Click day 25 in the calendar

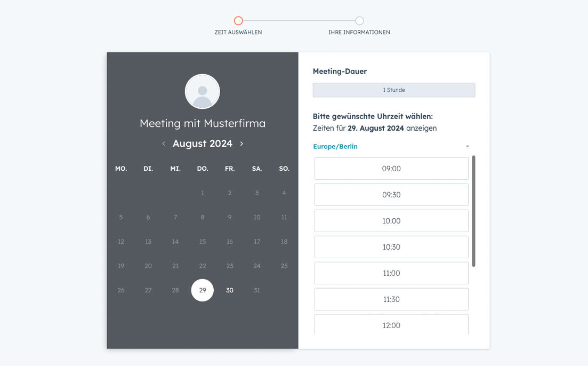[x=284, y=266]
